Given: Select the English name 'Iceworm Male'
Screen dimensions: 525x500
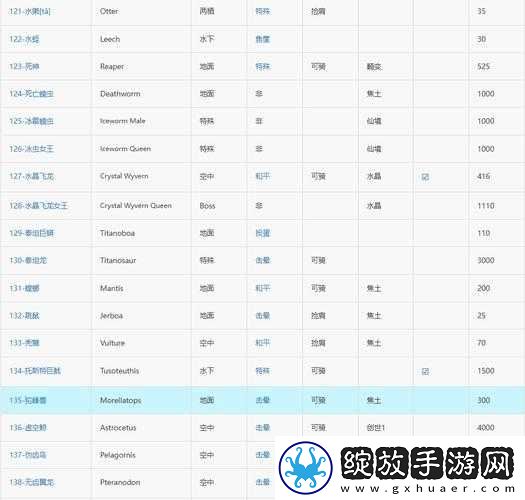Looking at the screenshot, I should [x=123, y=121].
